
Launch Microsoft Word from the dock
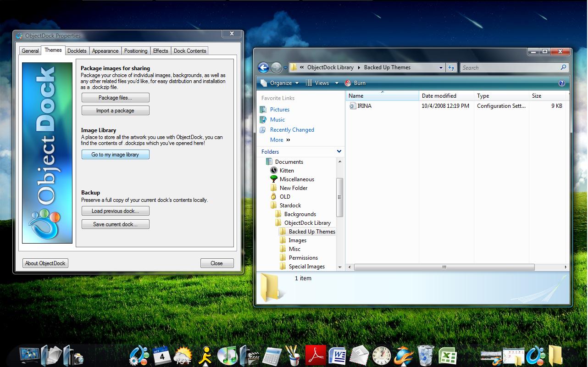point(337,356)
